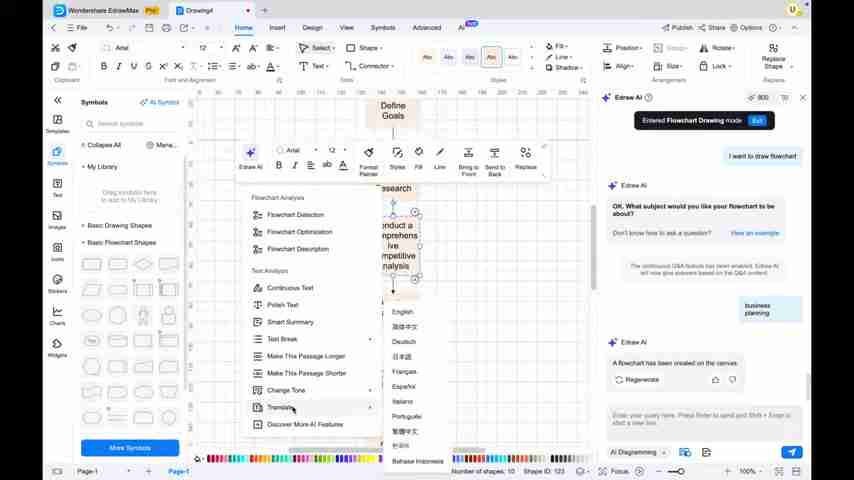Toggle bold formatting in ribbon

coord(103,66)
